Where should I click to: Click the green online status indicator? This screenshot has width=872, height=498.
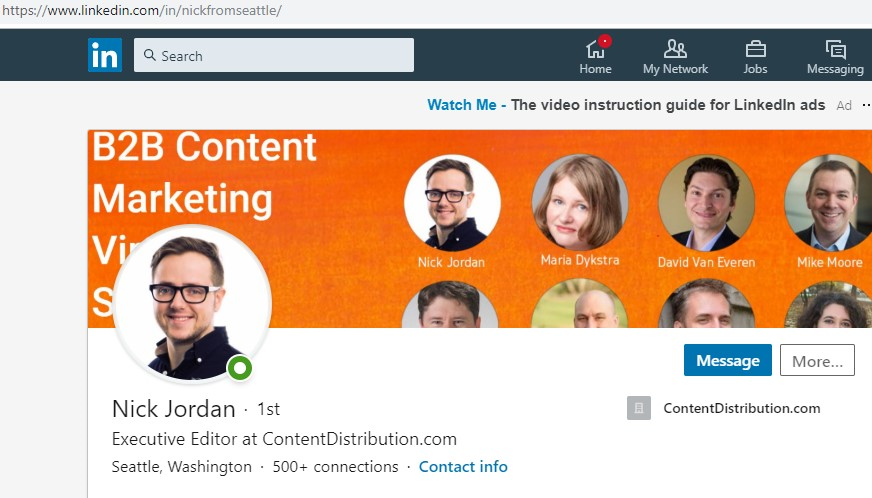coord(240,368)
